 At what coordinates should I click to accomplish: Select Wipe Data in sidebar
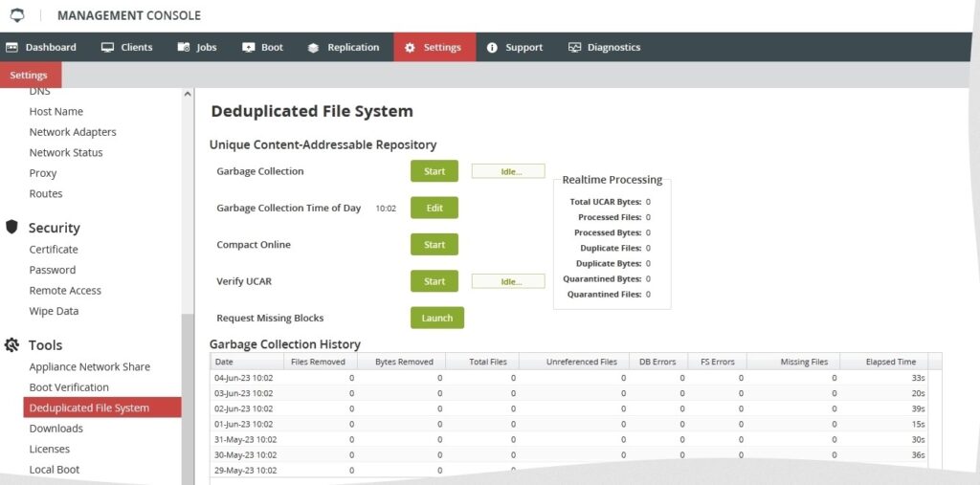[54, 311]
